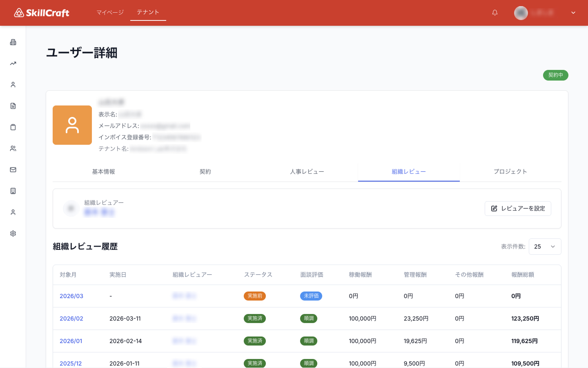Image resolution: width=588 pixels, height=368 pixels.
Task: Switch to the 基本情報 tab
Action: click(103, 171)
